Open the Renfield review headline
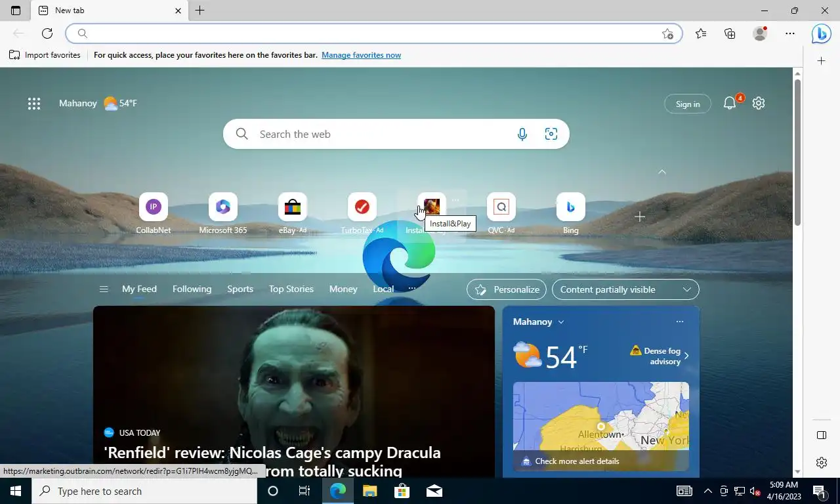This screenshot has height=504, width=840. 272,461
